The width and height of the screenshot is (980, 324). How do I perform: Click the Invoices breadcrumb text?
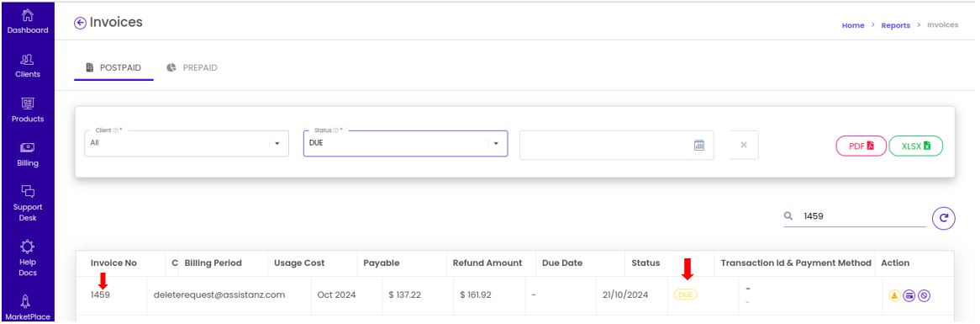pos(942,25)
